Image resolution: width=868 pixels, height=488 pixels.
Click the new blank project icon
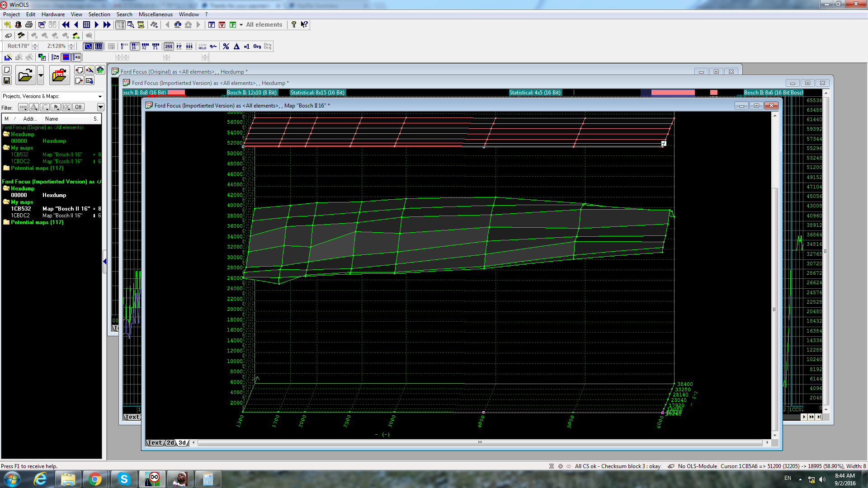click(x=7, y=70)
